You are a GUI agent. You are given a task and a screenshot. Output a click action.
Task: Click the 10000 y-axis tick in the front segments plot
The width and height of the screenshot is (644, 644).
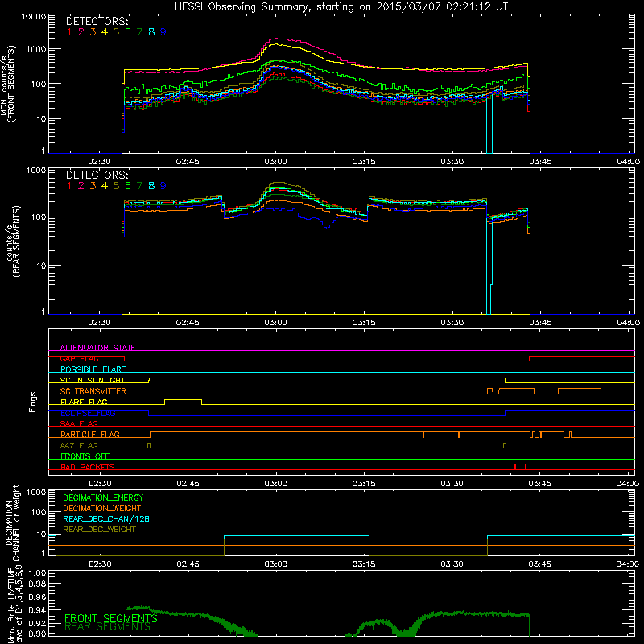[x=34, y=16]
